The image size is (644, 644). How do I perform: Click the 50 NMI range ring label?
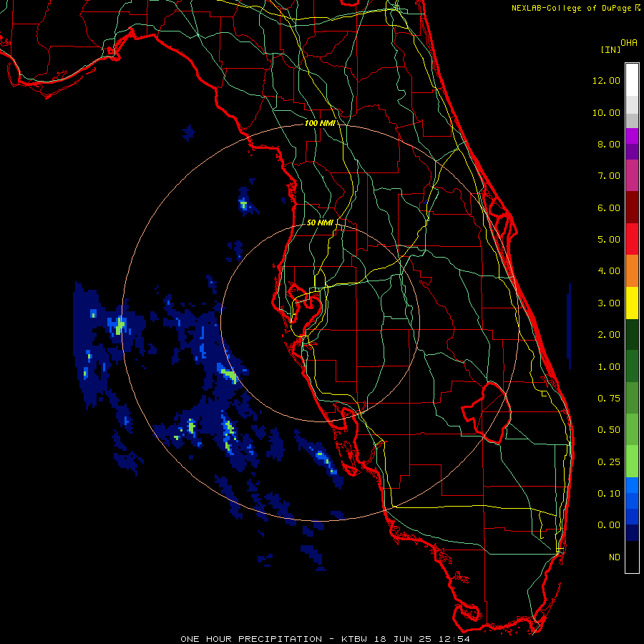320,223
